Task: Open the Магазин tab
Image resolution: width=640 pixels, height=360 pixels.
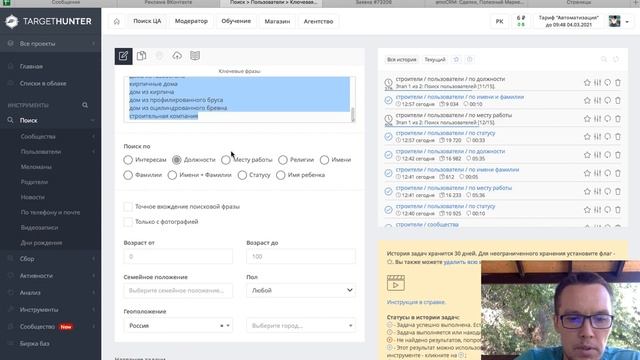Action: pos(277,21)
